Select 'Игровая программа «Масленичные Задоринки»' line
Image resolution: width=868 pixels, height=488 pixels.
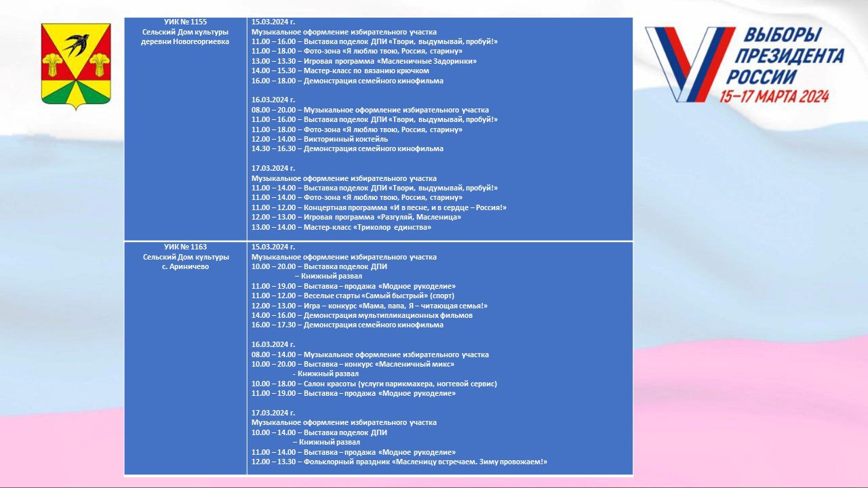coord(364,61)
